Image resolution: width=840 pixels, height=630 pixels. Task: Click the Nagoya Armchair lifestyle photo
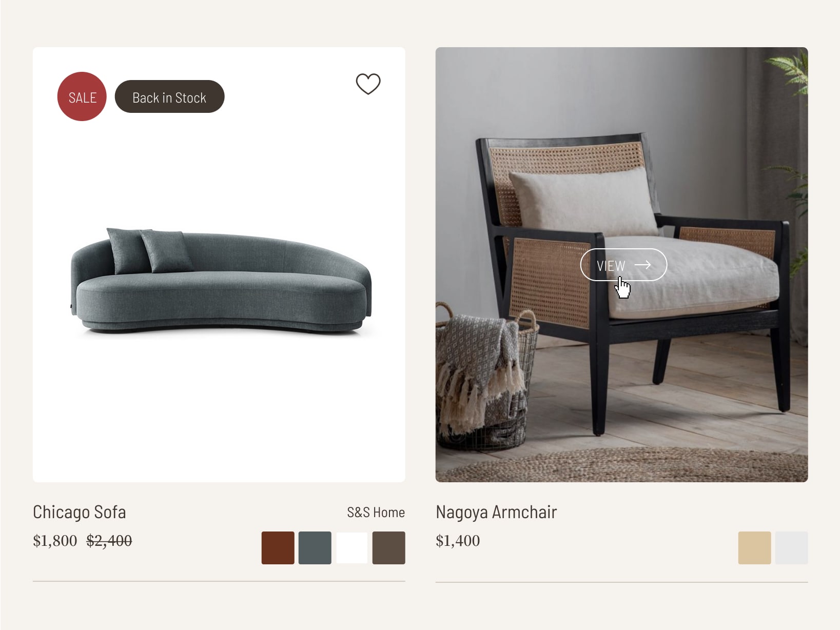[x=621, y=264]
